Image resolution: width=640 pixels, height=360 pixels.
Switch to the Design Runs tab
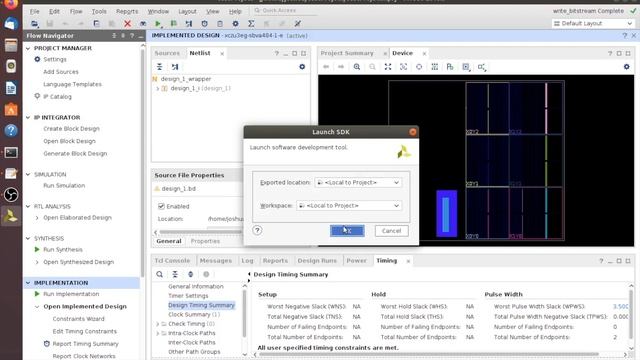click(x=317, y=260)
